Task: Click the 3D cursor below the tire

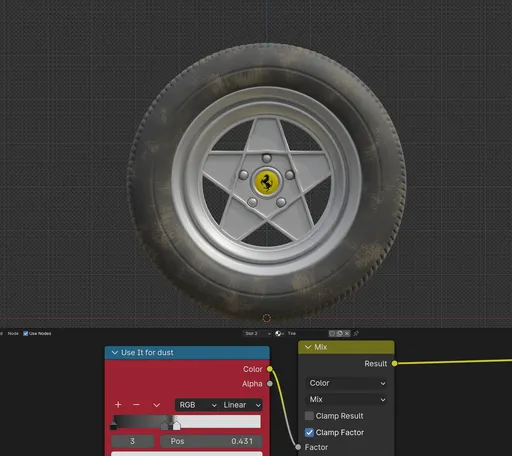Action: (267, 318)
